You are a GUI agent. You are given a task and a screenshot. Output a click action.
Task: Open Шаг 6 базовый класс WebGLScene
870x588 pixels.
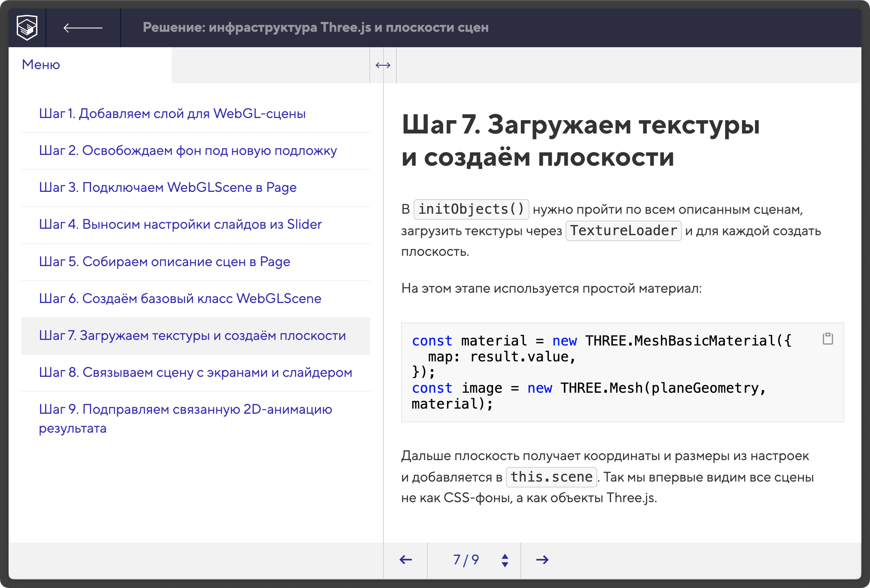coord(180,299)
